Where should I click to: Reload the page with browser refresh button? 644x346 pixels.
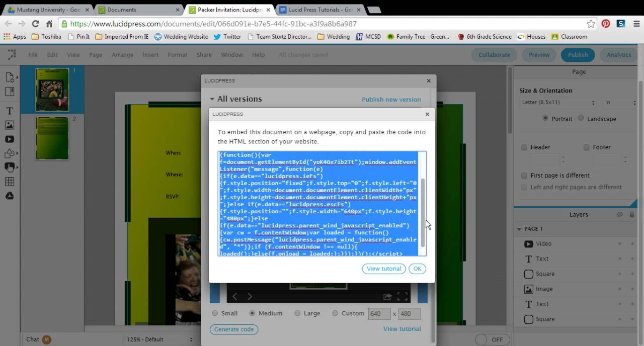pos(35,24)
